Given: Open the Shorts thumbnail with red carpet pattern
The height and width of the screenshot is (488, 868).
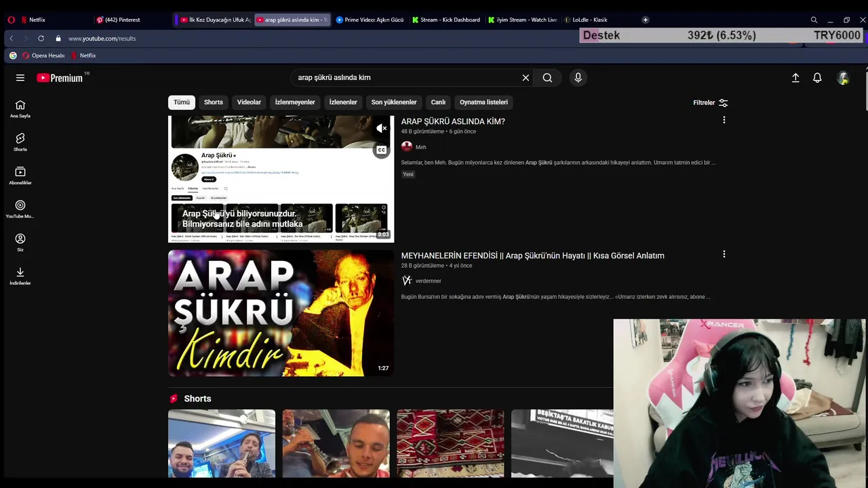Looking at the screenshot, I should 450,444.
